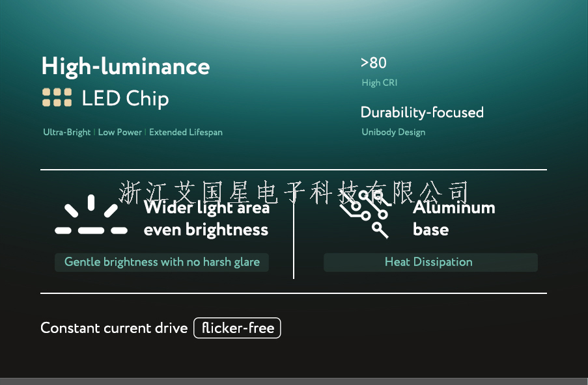Select the Constant current drive text
This screenshot has height=385, width=588.
click(114, 328)
